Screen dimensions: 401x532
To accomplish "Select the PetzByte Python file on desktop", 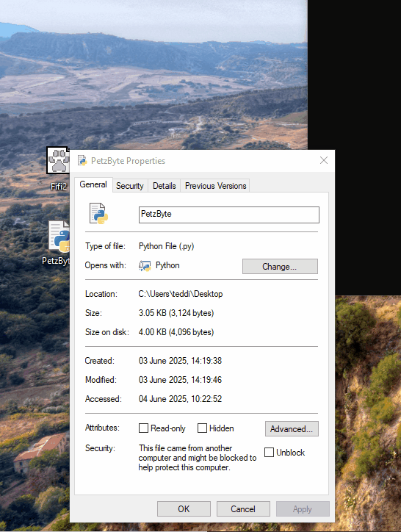I will point(59,237).
